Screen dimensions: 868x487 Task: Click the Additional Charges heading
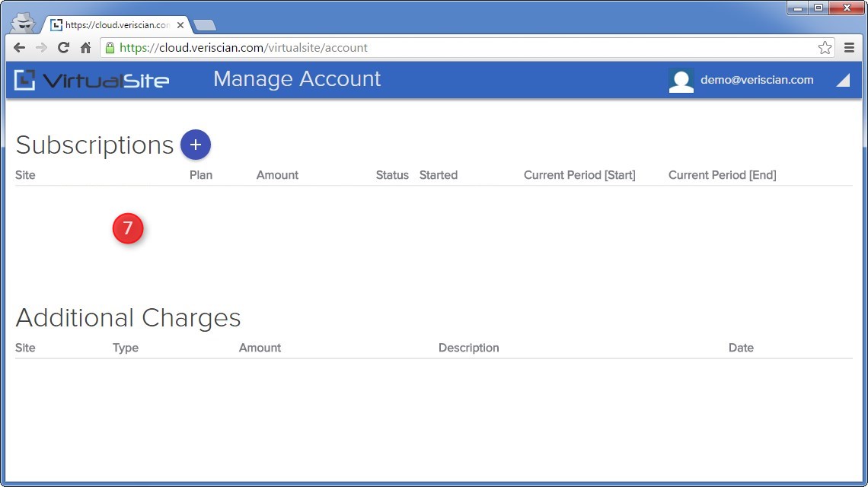[129, 317]
